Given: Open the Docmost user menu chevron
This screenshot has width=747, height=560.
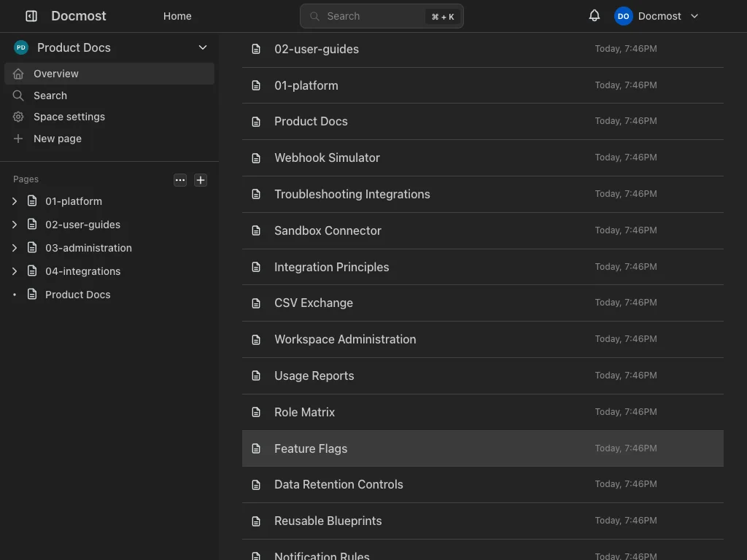Looking at the screenshot, I should [694, 16].
